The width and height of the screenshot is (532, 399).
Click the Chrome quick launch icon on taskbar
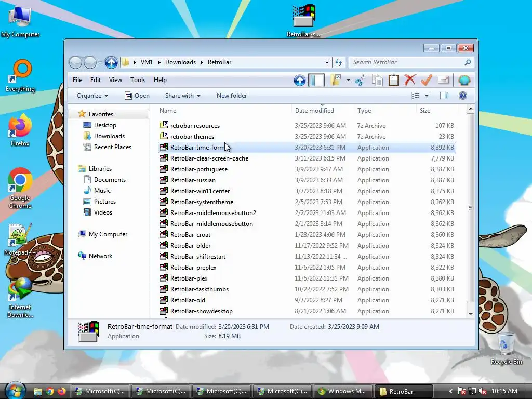coord(50,392)
